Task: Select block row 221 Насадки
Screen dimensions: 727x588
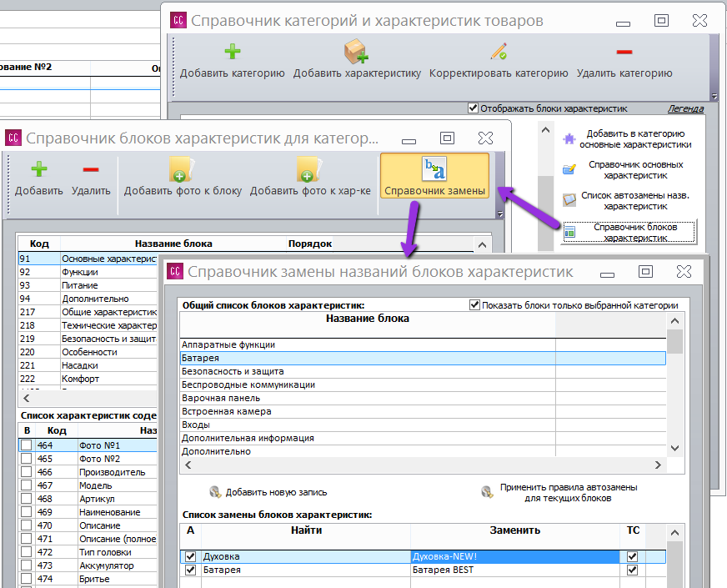Action: (88, 365)
